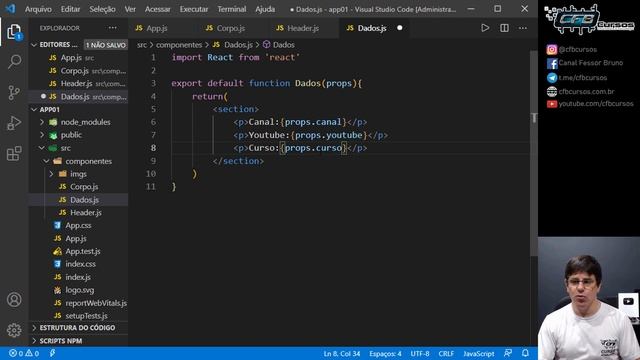Click editor vertical scrollbar
640x360 pixels.
533,154
